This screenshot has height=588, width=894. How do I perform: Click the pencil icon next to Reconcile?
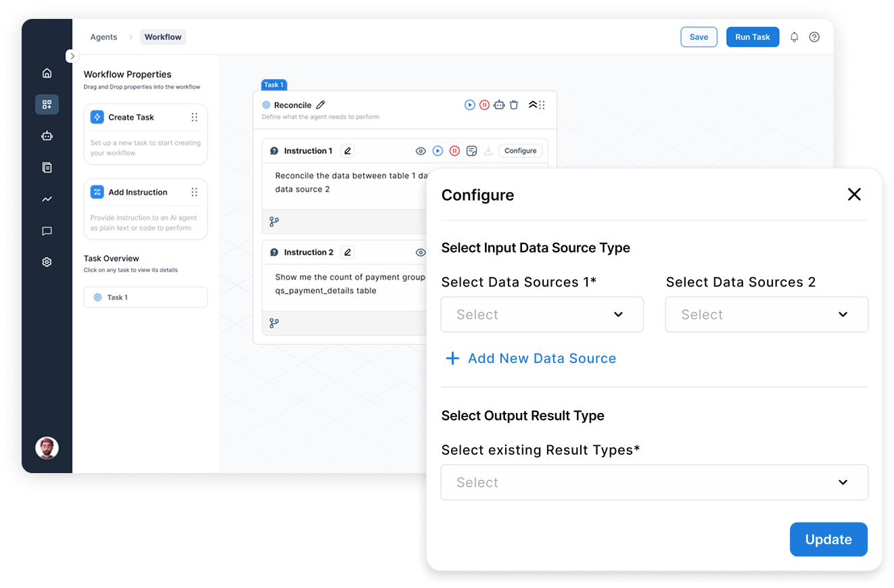pos(321,105)
